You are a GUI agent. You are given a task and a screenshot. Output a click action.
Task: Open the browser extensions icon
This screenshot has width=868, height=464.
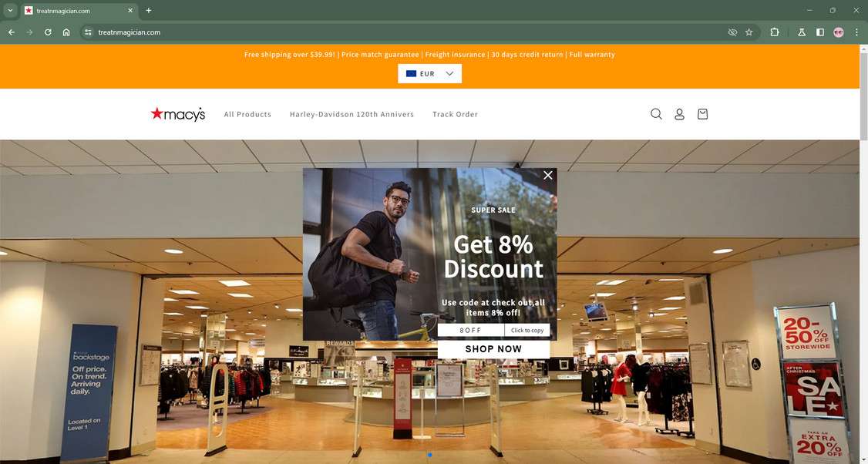(x=775, y=32)
